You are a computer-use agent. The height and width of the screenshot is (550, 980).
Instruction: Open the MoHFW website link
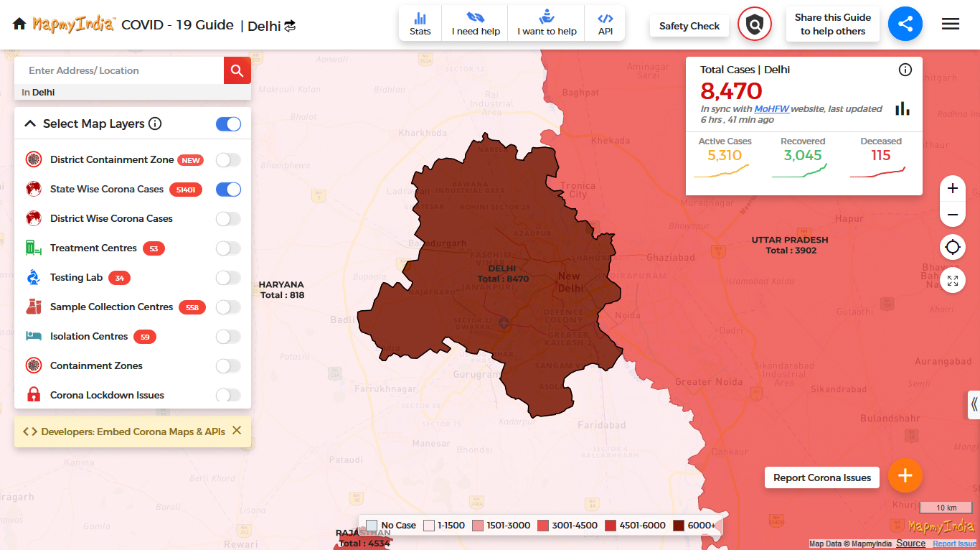[x=771, y=109]
